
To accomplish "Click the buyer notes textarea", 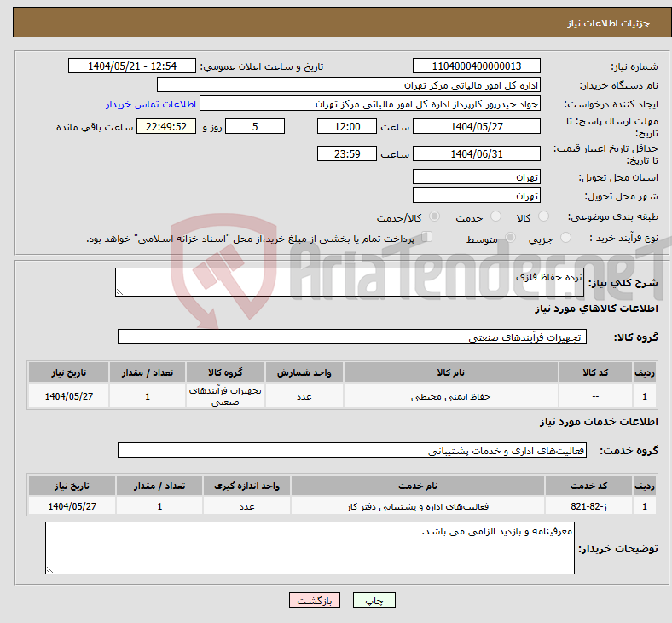I will pos(310,548).
